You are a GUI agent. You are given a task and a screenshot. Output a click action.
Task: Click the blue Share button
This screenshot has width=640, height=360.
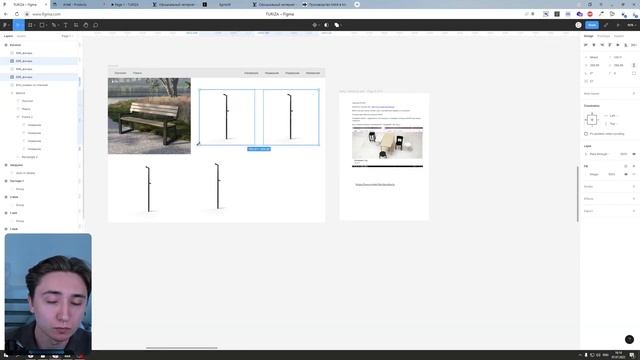tap(592, 25)
